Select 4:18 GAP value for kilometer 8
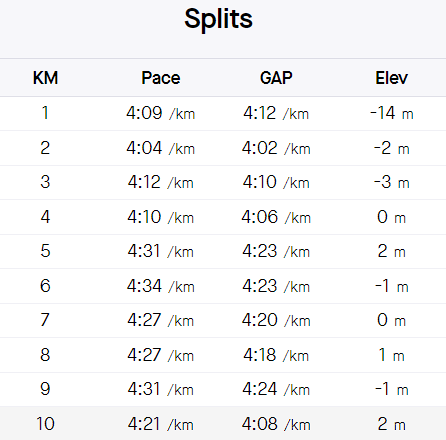 [276, 355]
